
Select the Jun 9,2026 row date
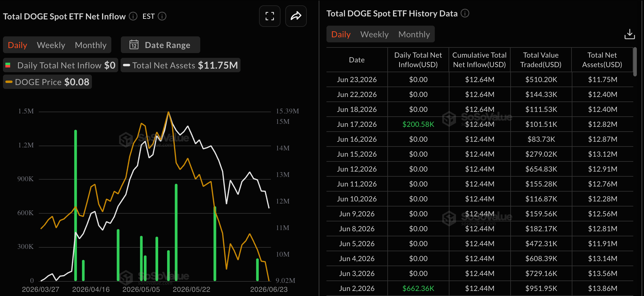click(357, 214)
